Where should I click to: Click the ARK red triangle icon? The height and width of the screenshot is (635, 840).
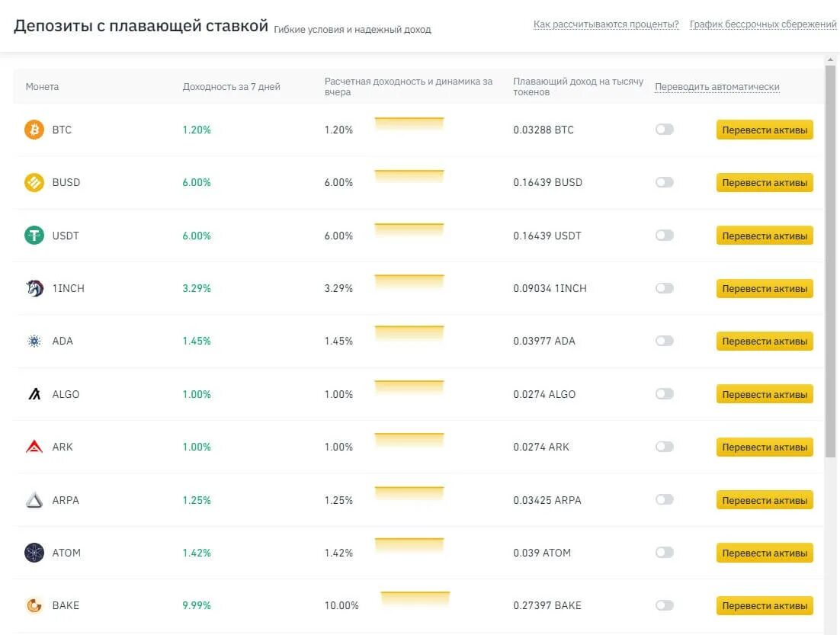34,447
